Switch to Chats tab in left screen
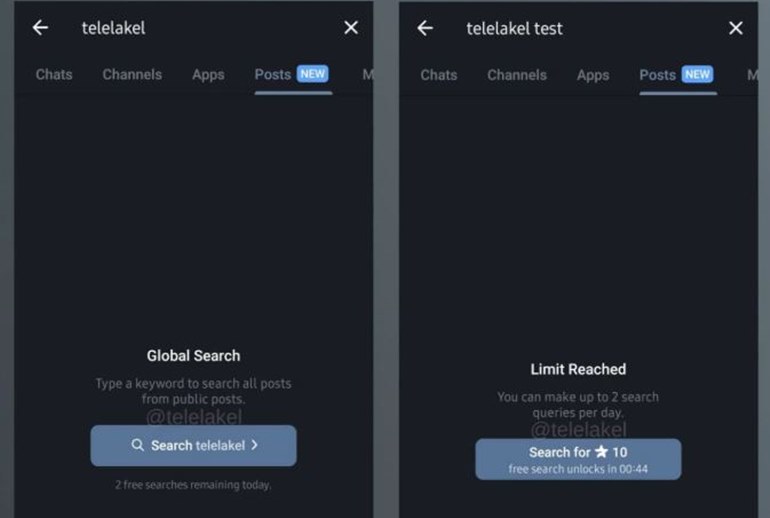770x518 pixels. pyautogui.click(x=54, y=75)
